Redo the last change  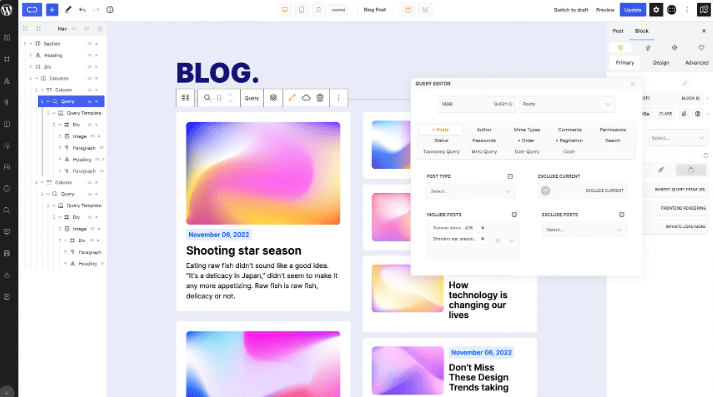(x=96, y=10)
